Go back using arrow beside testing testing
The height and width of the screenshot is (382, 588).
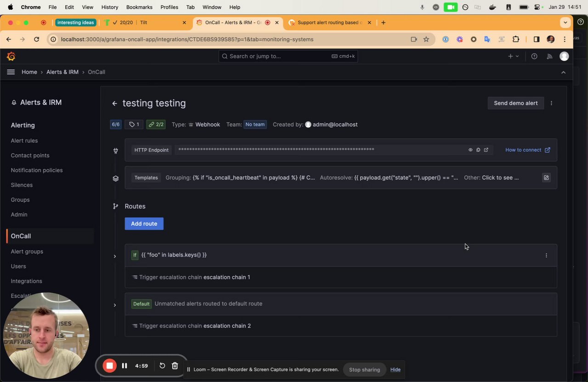(x=114, y=103)
